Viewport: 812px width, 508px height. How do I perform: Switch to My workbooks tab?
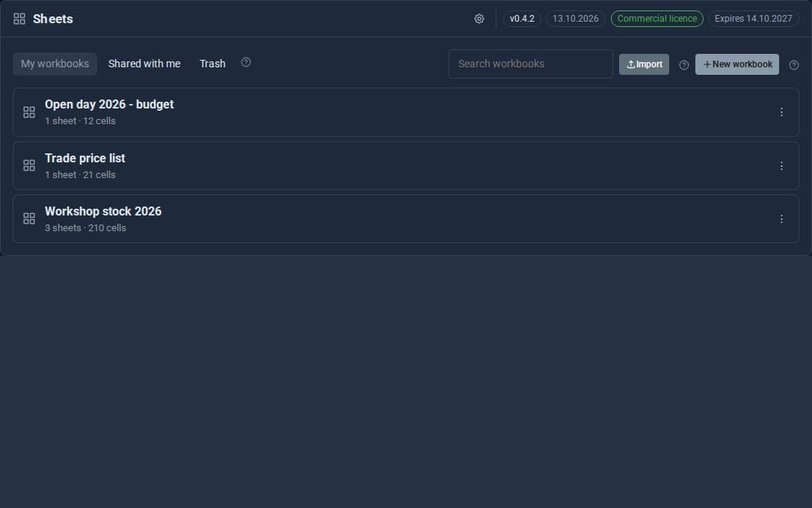click(55, 64)
